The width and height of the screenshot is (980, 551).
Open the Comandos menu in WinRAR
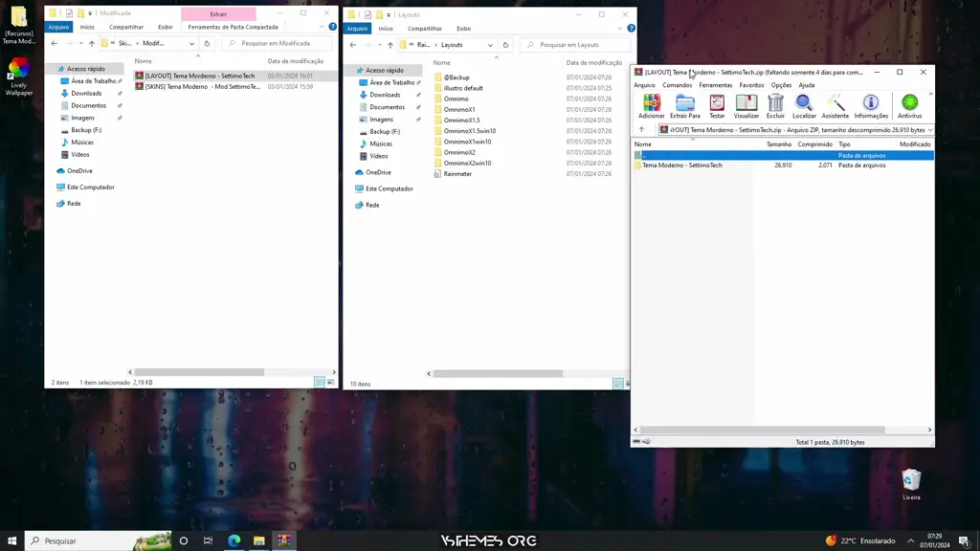[x=677, y=85]
